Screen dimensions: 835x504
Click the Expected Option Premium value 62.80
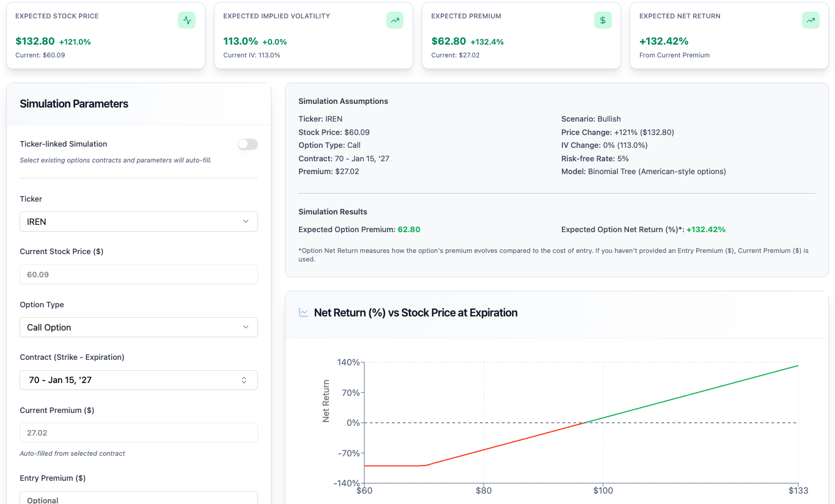(409, 230)
